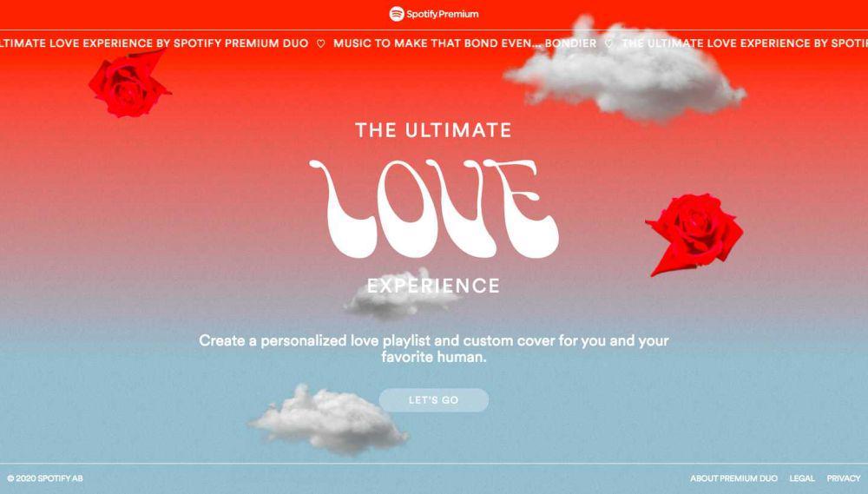Open the PRIVACY footer link
Image resolution: width=868 pixels, height=494 pixels.
click(x=844, y=478)
